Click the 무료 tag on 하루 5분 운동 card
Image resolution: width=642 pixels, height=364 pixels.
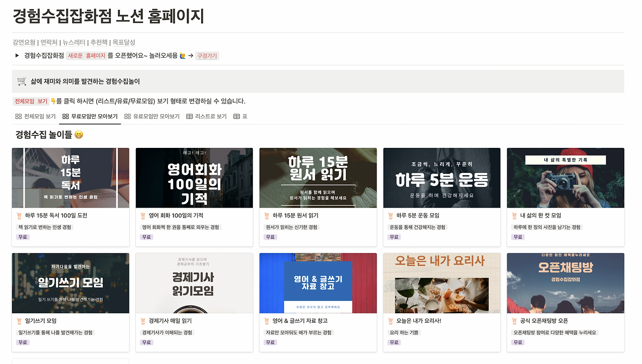(x=394, y=237)
